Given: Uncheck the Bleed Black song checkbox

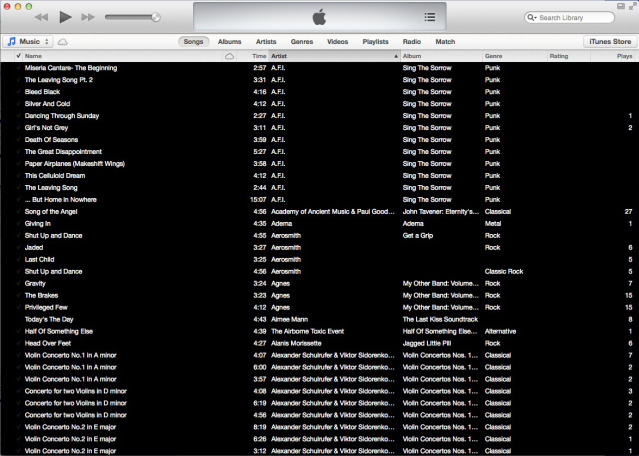Looking at the screenshot, I should (18, 92).
